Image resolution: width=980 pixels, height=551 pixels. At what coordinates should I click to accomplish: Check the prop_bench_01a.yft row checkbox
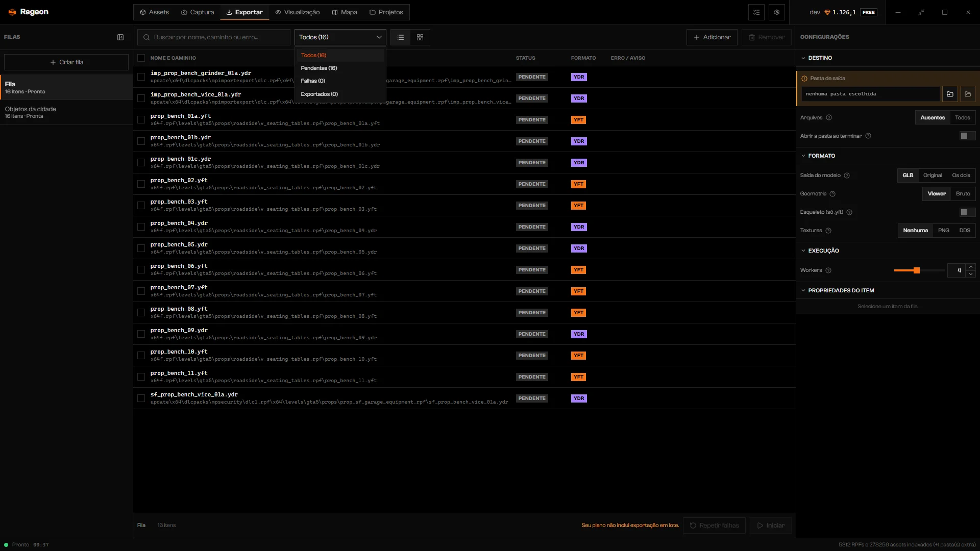coord(141,120)
